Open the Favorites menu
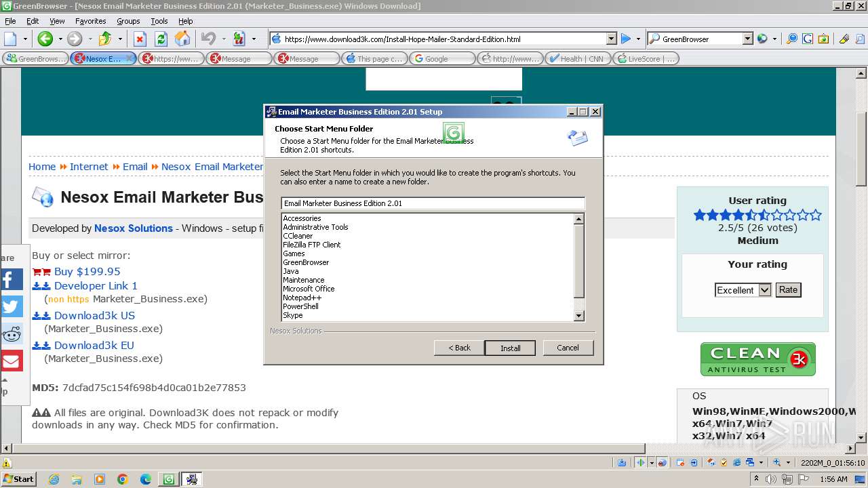This screenshot has height=488, width=868. point(90,21)
